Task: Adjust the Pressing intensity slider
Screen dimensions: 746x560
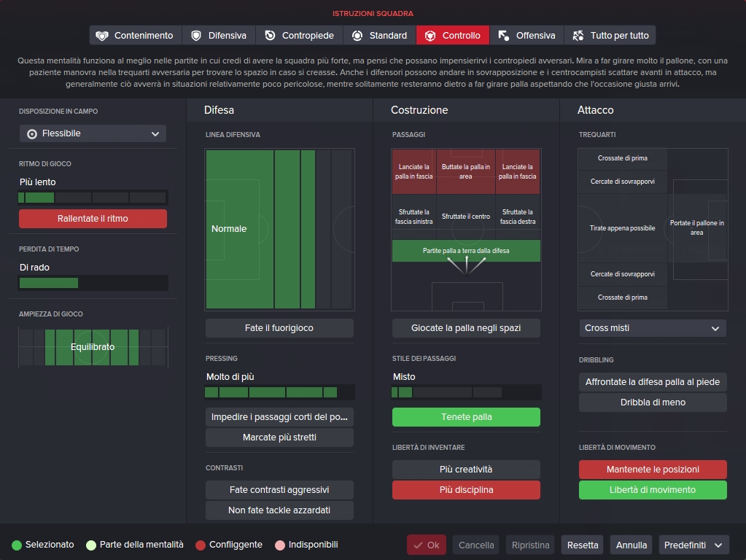Action: 279,392
